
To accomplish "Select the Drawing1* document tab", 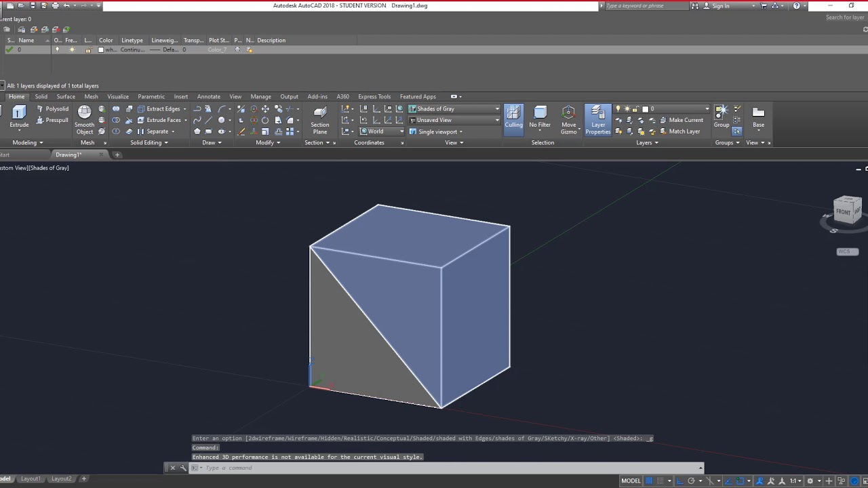I will click(x=68, y=155).
